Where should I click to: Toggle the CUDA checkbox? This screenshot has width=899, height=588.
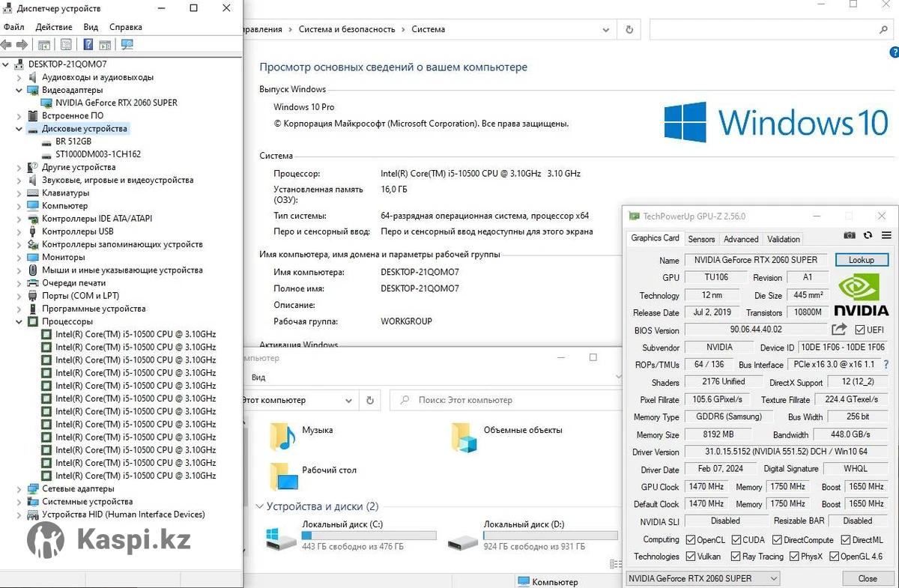coord(736,539)
